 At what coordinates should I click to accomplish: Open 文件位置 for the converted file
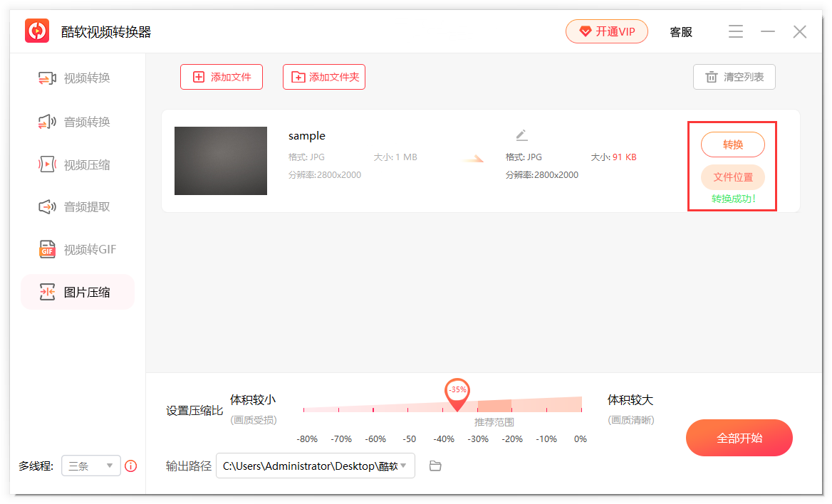coord(733,177)
